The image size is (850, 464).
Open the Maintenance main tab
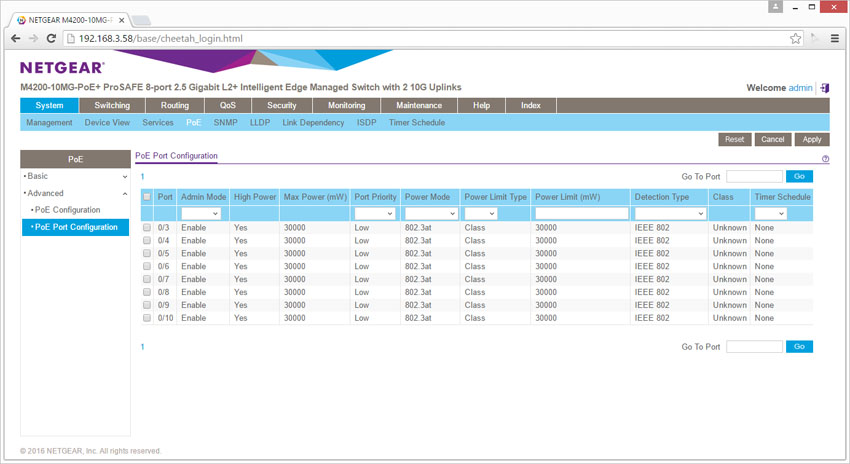click(x=419, y=105)
